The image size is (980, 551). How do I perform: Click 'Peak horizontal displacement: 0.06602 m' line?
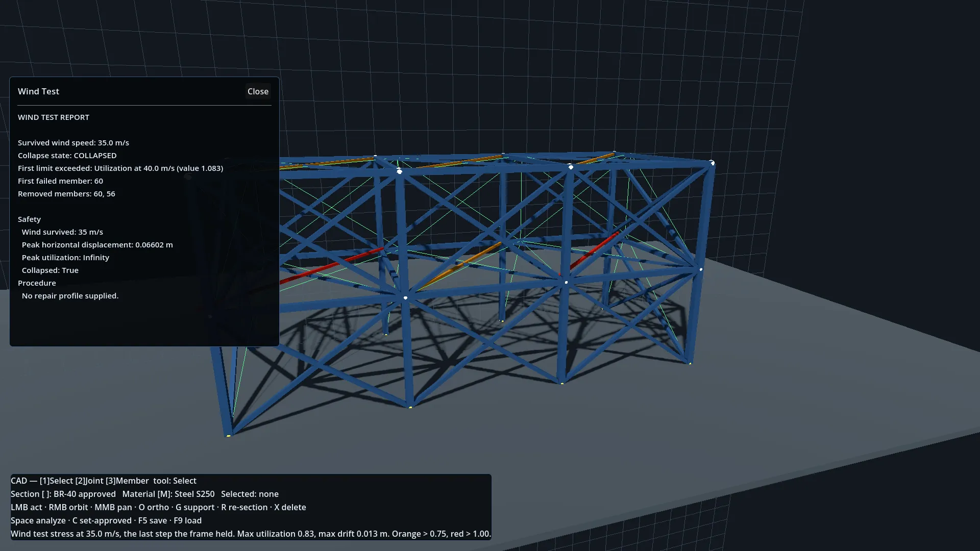97,245
